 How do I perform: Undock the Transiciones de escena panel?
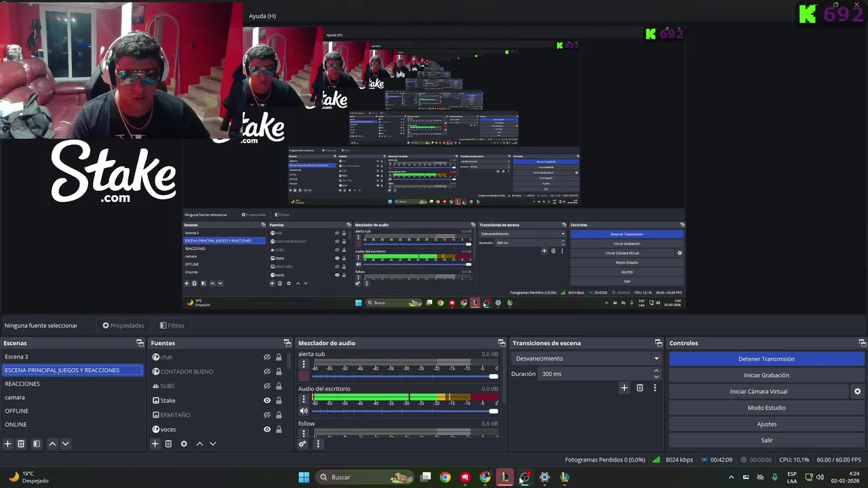tap(658, 343)
